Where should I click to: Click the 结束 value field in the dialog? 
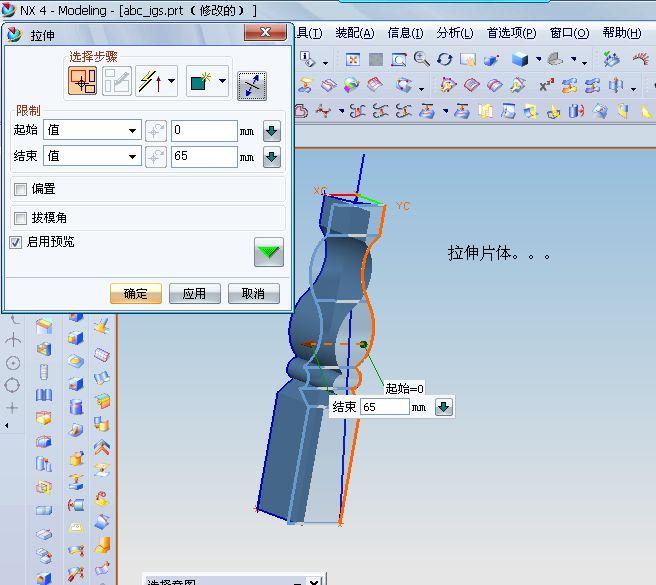click(204, 157)
